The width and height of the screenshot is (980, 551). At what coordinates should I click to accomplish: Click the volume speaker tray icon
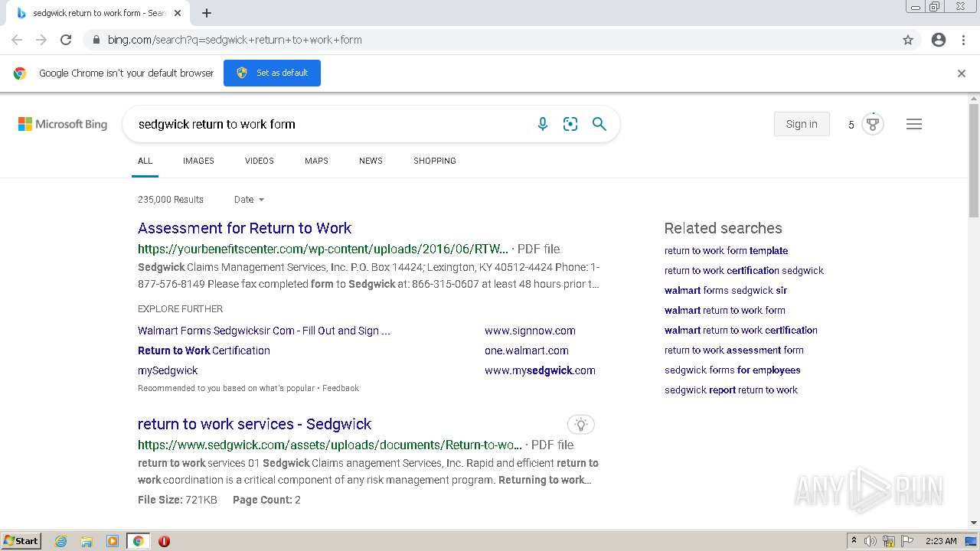point(871,541)
